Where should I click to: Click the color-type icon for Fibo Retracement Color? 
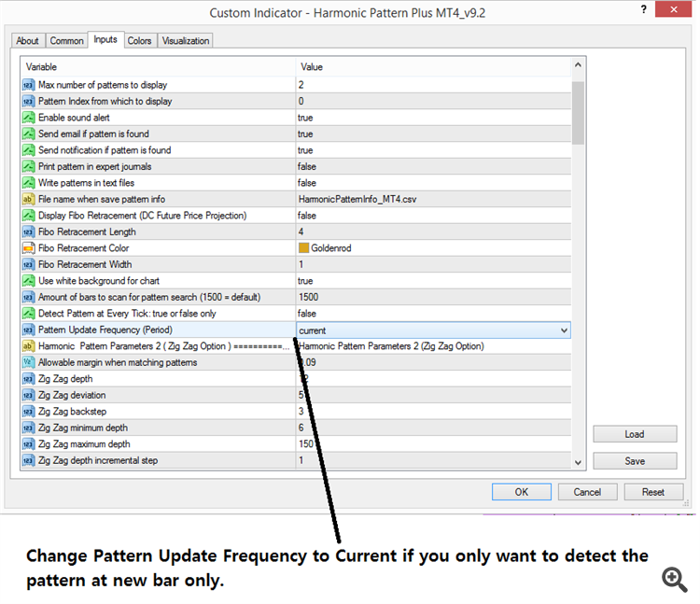click(28, 248)
